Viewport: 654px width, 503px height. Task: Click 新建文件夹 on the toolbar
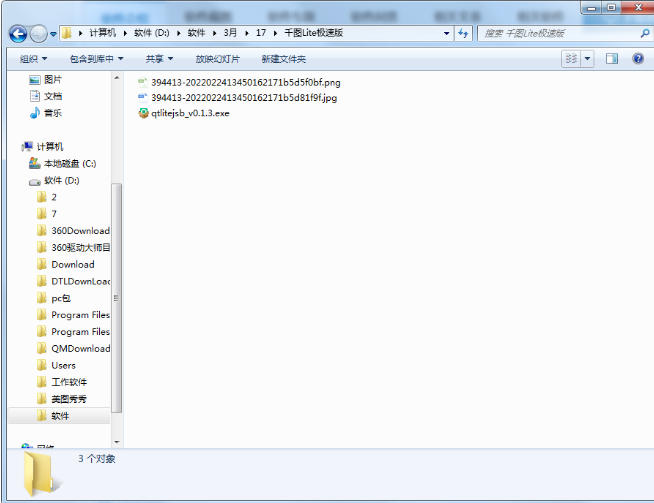[x=284, y=59]
